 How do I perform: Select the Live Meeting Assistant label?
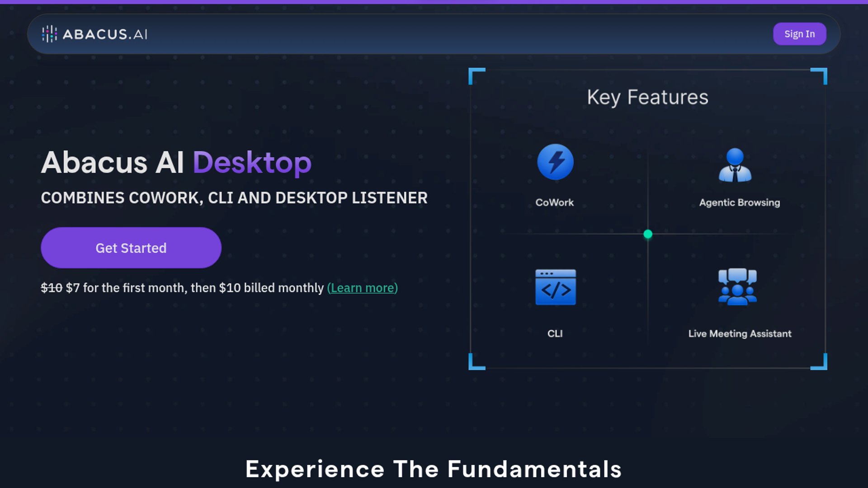point(740,333)
